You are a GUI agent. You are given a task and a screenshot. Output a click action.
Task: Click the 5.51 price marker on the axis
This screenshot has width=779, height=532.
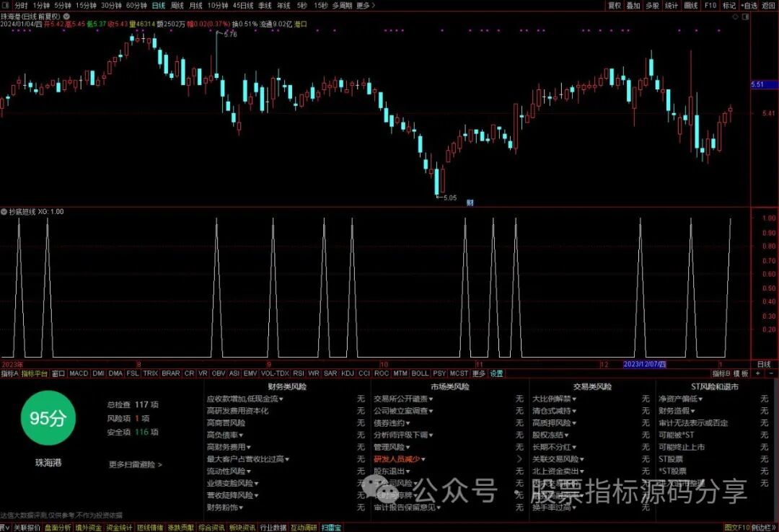pyautogui.click(x=762, y=84)
